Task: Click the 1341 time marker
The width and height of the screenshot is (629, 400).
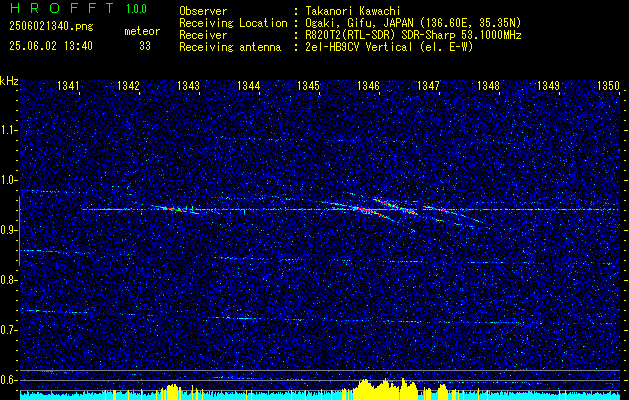Action: [x=68, y=86]
